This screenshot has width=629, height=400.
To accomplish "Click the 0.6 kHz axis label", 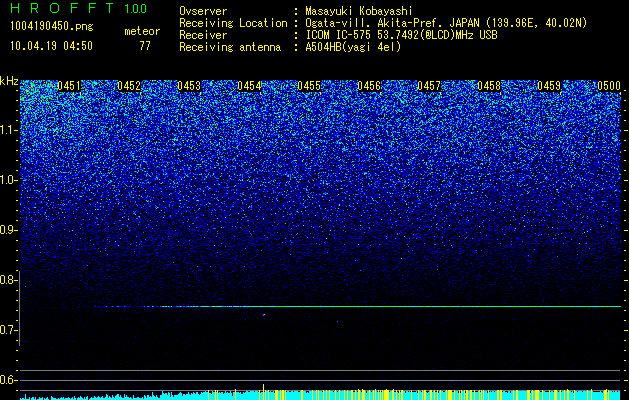I will coord(7,380).
